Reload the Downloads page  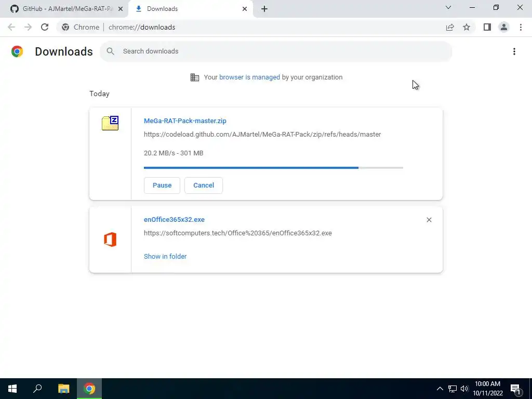coord(45,27)
